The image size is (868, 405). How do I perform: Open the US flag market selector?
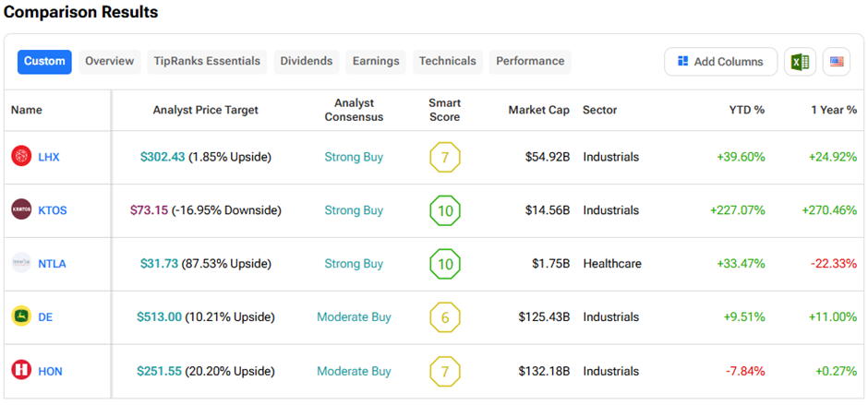click(837, 62)
